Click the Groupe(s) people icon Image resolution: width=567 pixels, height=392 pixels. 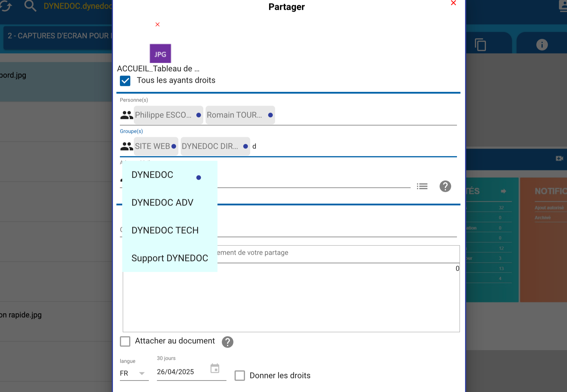click(x=127, y=146)
